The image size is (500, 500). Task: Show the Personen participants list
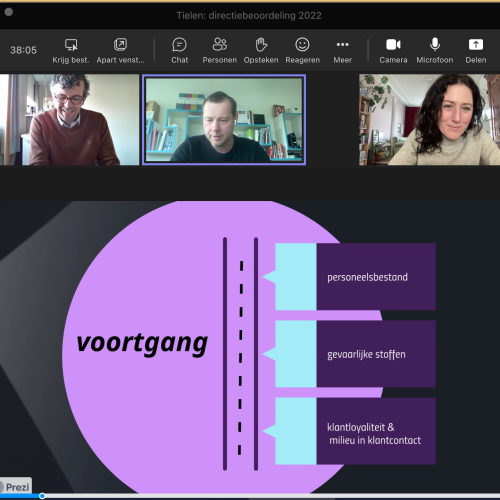click(219, 50)
